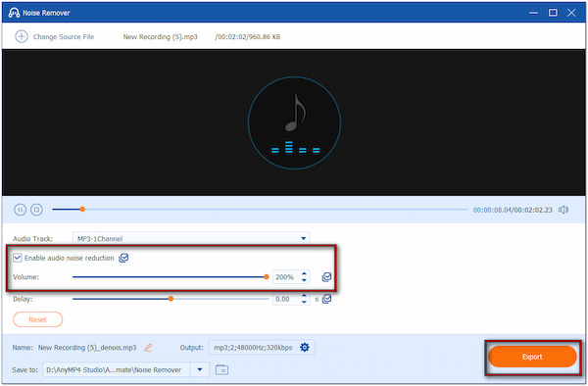Open the Audio Track dropdown
This screenshot has width=588, height=386.
click(191, 238)
